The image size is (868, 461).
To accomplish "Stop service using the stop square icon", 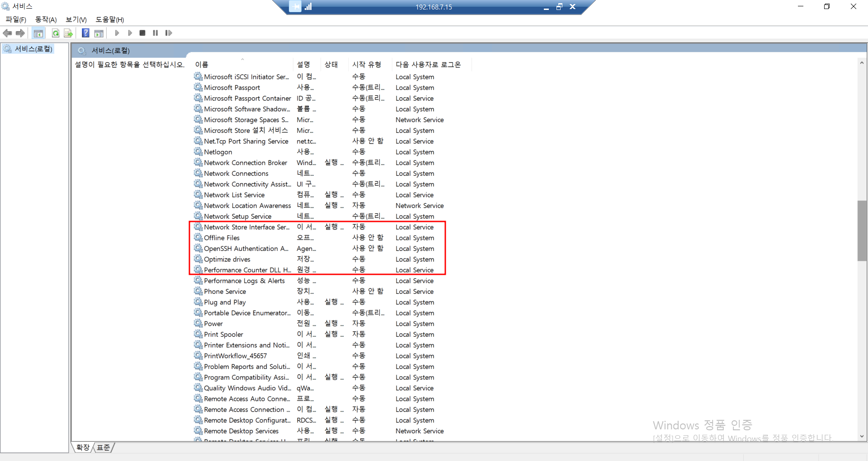I will 142,33.
